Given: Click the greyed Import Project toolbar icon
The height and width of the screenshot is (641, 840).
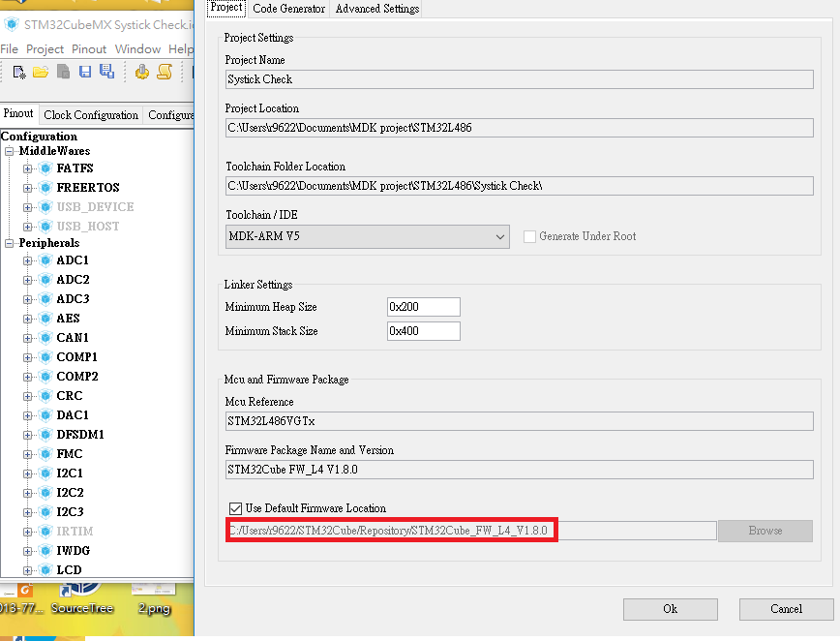Looking at the screenshot, I should click(x=63, y=72).
